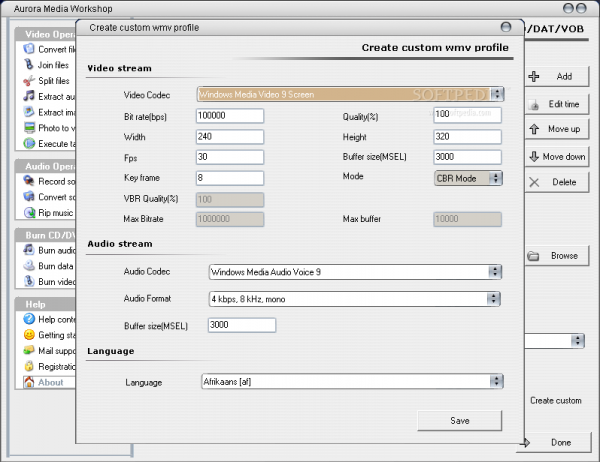The height and width of the screenshot is (462, 600).
Task: Click the Getting started smiley icon
Action: click(x=29, y=335)
